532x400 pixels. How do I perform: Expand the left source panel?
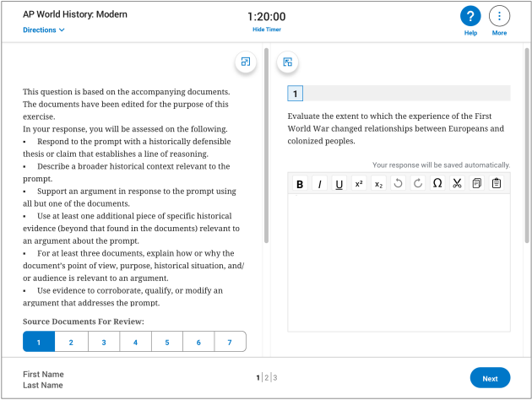pos(246,62)
